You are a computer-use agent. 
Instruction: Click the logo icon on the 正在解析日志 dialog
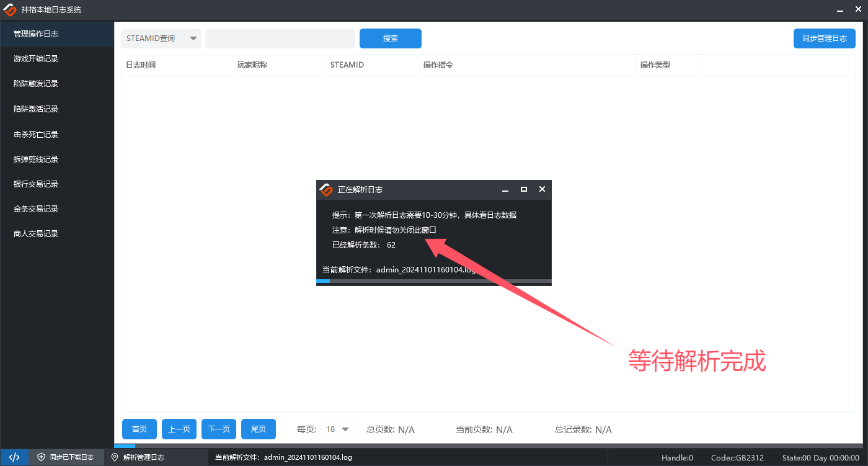click(325, 189)
